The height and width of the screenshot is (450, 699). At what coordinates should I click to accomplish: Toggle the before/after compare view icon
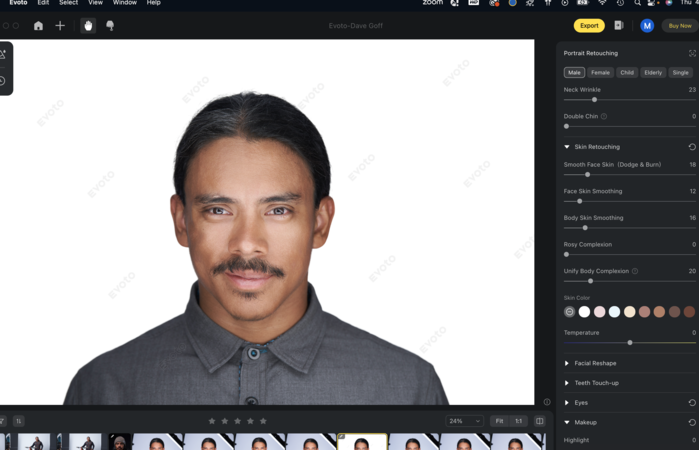(540, 421)
